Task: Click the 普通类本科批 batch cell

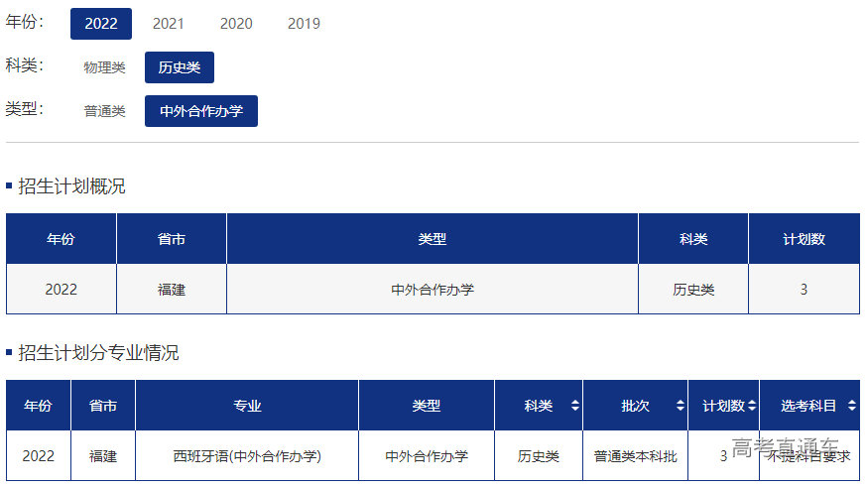Action: [635, 456]
